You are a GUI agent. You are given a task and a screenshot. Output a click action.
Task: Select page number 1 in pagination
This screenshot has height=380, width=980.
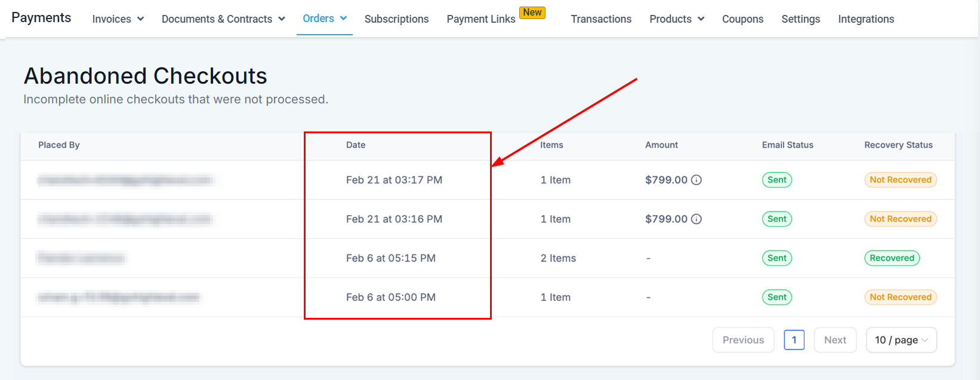point(794,340)
